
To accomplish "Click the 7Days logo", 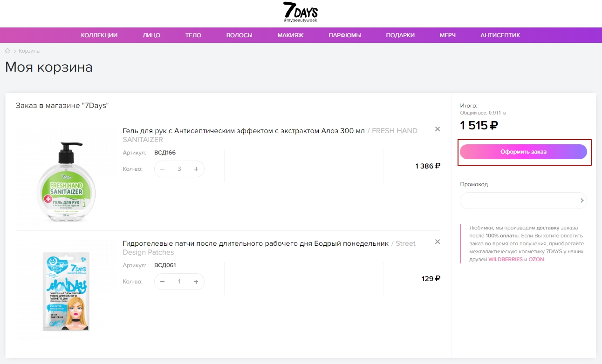I will 301,13.
